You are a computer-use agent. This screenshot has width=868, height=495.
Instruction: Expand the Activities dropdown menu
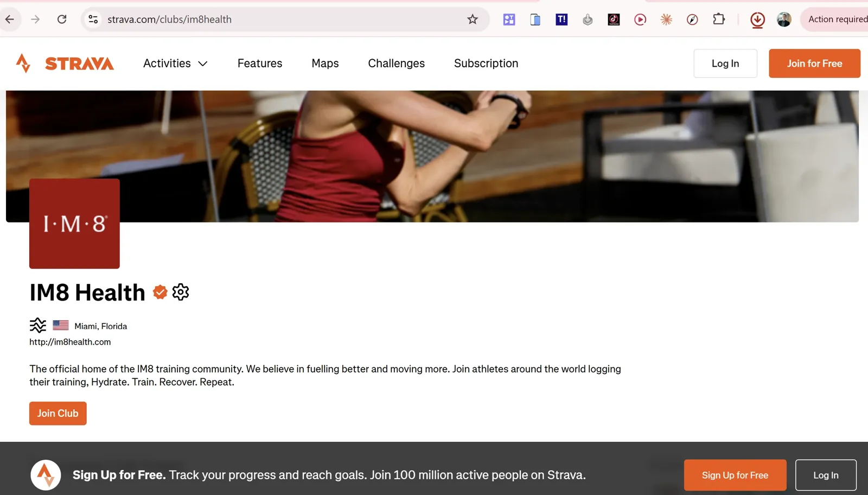[x=175, y=64]
